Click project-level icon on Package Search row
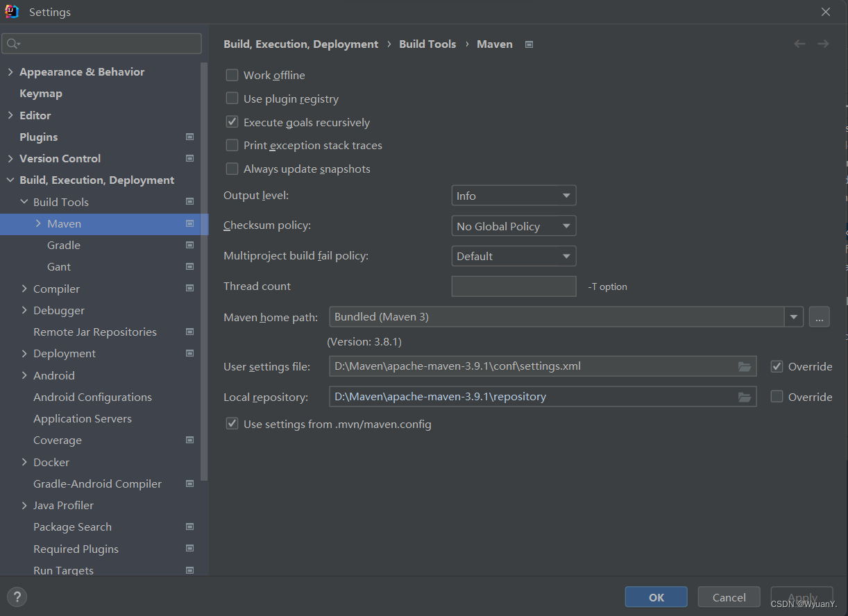Screen dimensions: 848x616 189,527
